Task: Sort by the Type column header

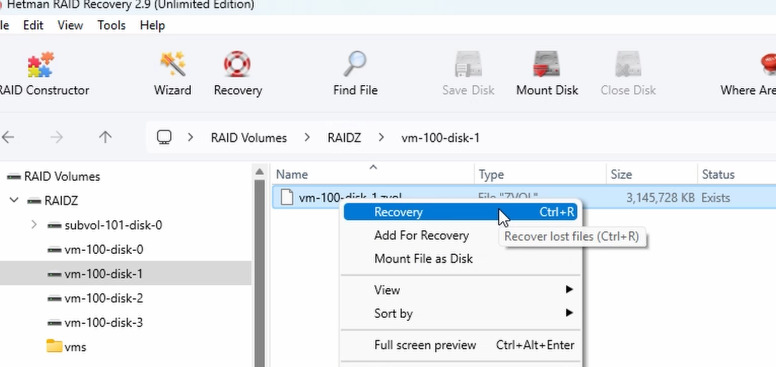Action: (x=540, y=174)
